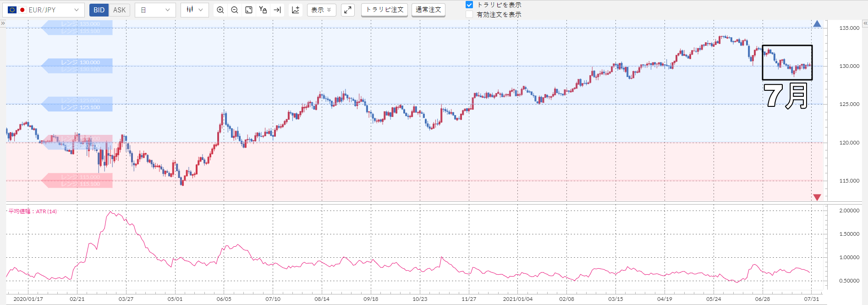868x305 pixels.
Task: Click the 115.000 price axis value
Action: click(x=849, y=181)
